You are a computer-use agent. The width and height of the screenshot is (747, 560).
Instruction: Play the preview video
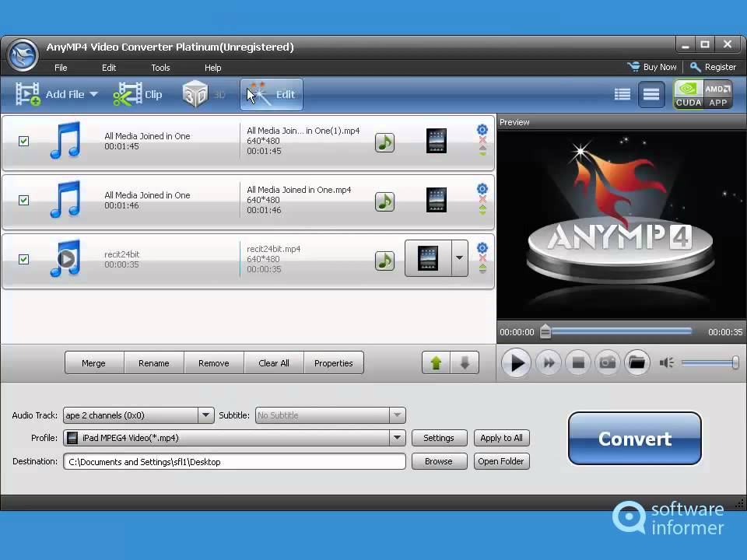(516, 363)
